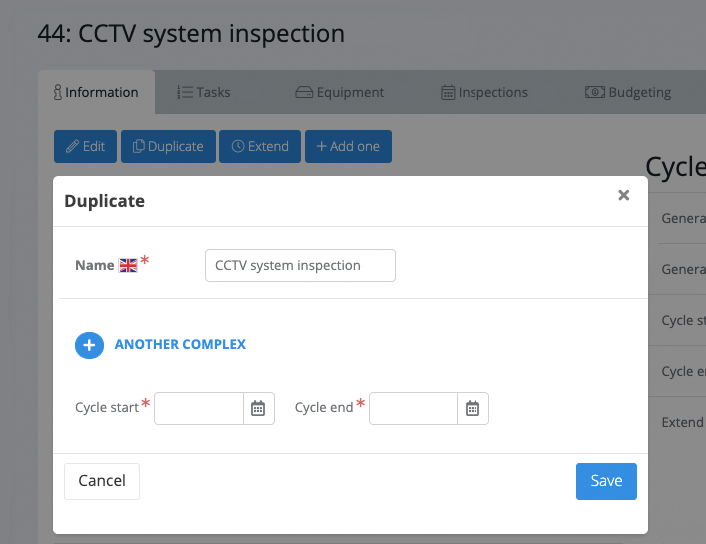Open the Equipment tab

[x=339, y=92]
